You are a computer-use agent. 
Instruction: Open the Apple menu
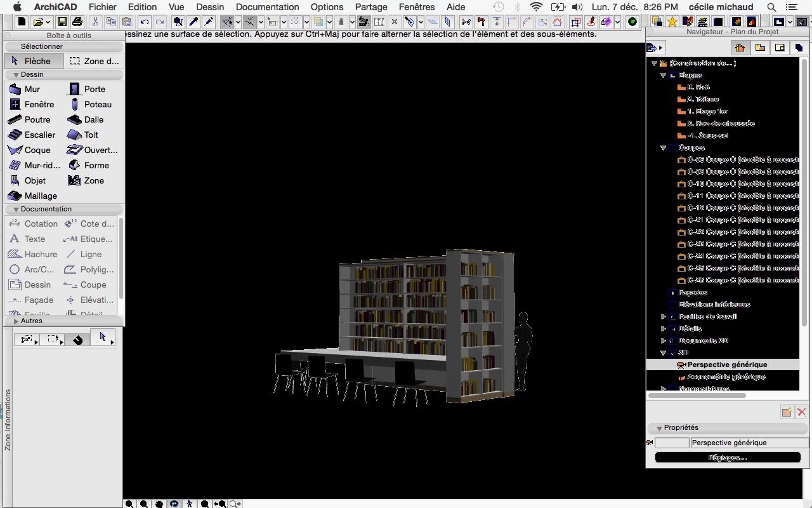click(x=18, y=7)
